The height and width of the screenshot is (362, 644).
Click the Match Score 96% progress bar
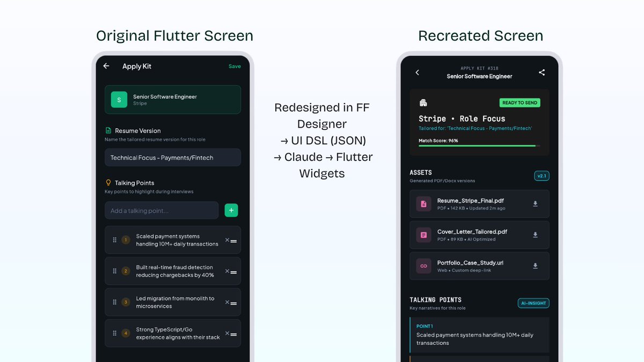(479, 145)
